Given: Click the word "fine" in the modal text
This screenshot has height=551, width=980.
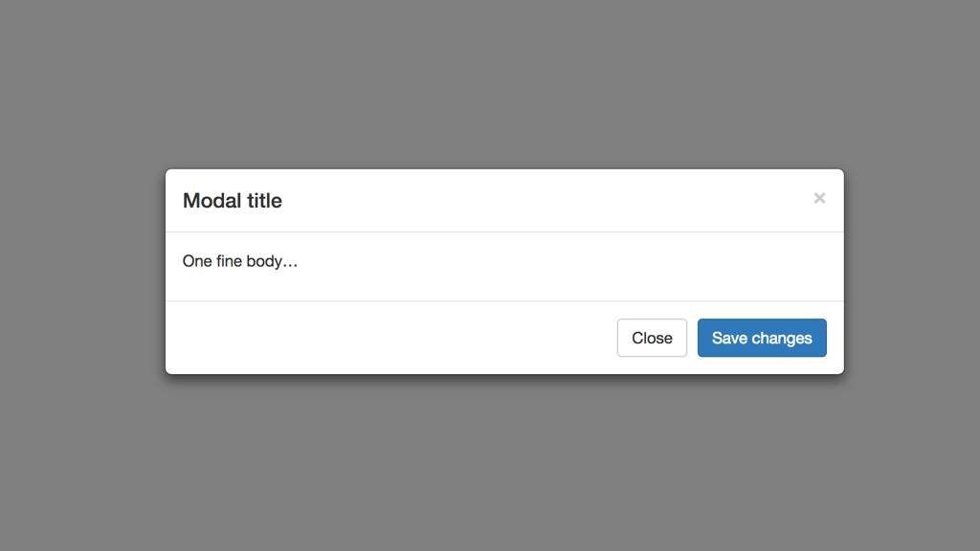Looking at the screenshot, I should click(229, 261).
